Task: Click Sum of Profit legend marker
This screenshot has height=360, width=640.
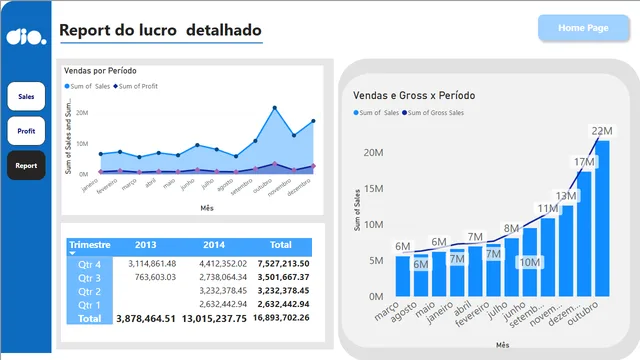Action: (x=116, y=86)
